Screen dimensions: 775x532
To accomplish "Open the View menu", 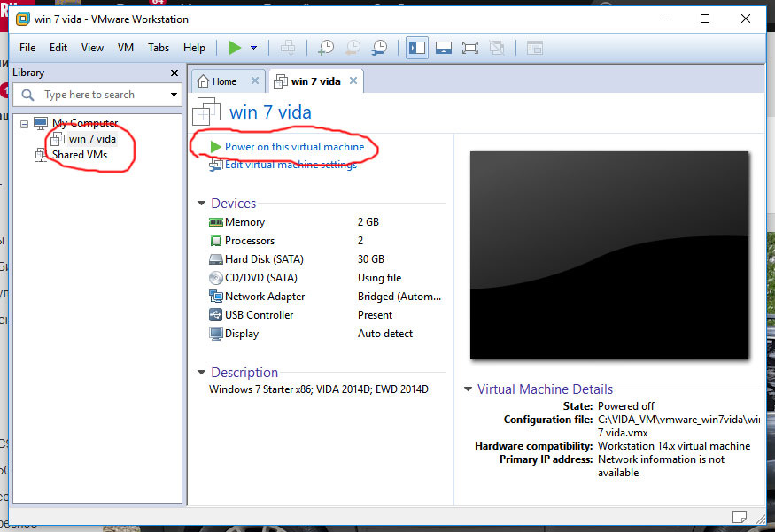I will pyautogui.click(x=92, y=48).
